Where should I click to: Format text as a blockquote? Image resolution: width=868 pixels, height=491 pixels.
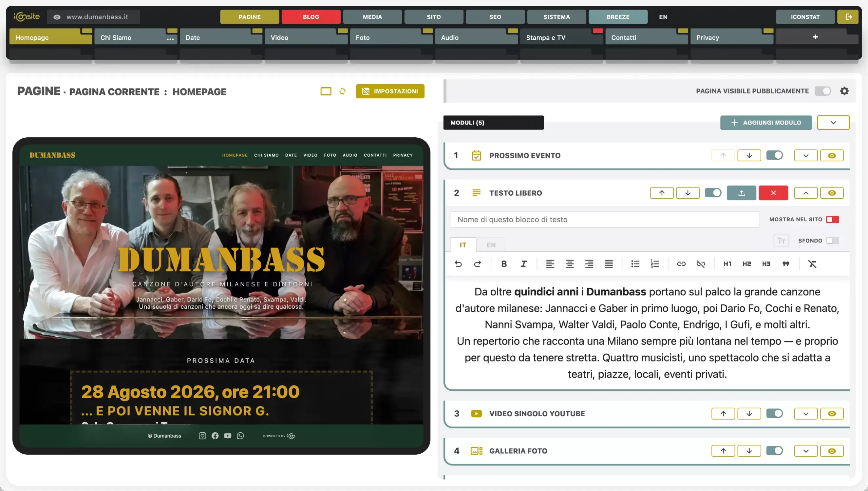click(x=786, y=264)
